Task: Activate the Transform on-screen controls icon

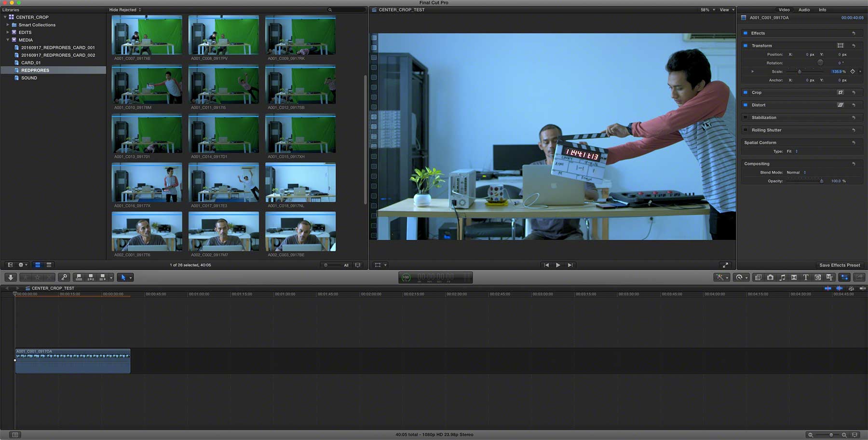Action: point(841,45)
